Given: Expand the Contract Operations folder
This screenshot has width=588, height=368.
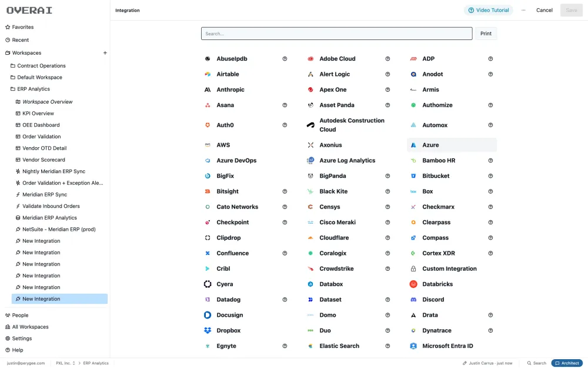Looking at the screenshot, I should (x=41, y=66).
